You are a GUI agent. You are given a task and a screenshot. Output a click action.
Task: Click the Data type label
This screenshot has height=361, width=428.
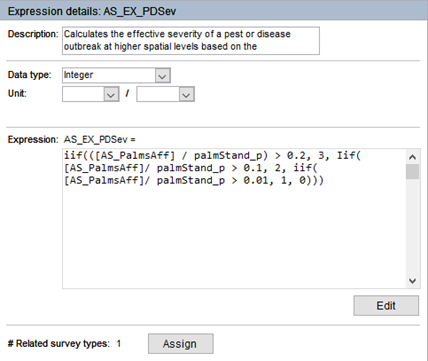30,75
